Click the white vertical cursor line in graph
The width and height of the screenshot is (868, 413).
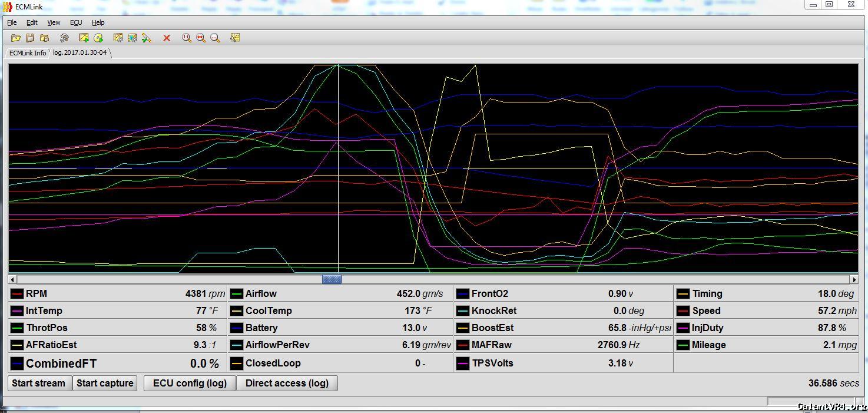338,168
